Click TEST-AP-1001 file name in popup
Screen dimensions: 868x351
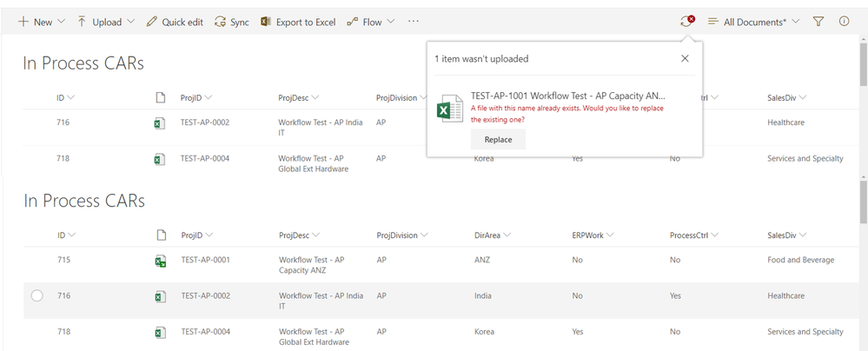click(568, 95)
